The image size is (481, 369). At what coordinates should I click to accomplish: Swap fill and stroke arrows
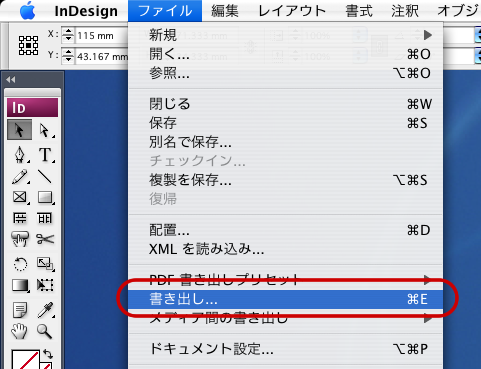pyautogui.click(x=48, y=354)
